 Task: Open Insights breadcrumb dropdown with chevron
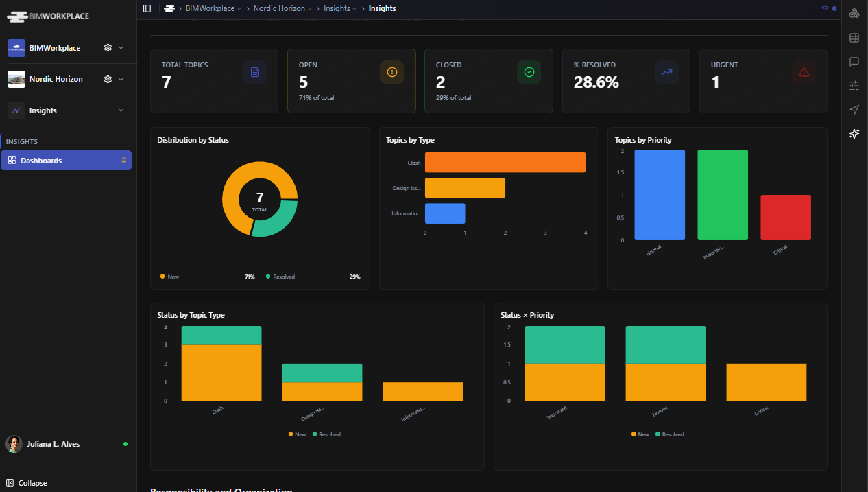pos(341,8)
